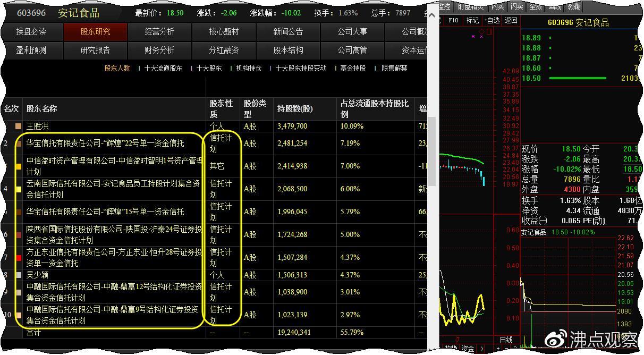The image size is (644, 355).
Task: Click the diamond marker icon above the chart
Action: tap(482, 31)
